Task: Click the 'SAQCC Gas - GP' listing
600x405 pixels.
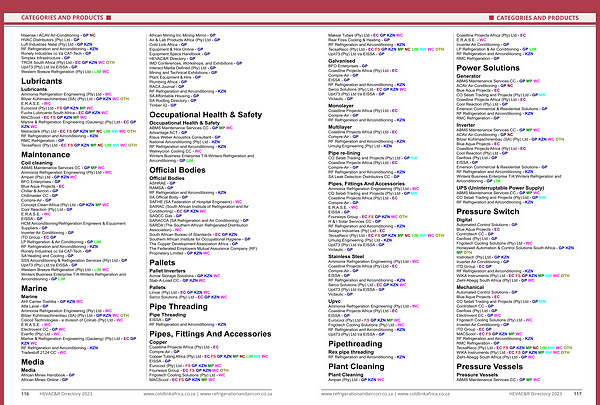Action: click(166, 216)
